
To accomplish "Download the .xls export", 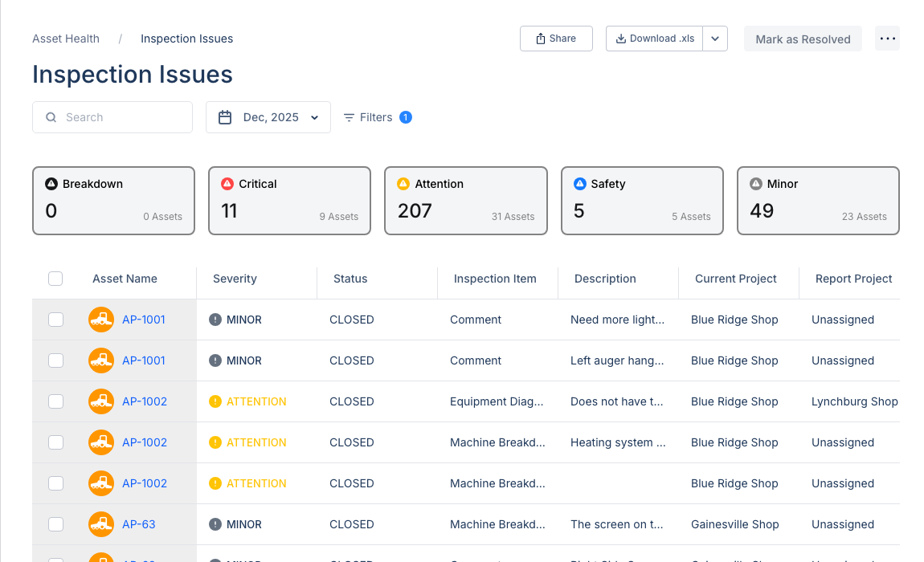I will point(654,39).
